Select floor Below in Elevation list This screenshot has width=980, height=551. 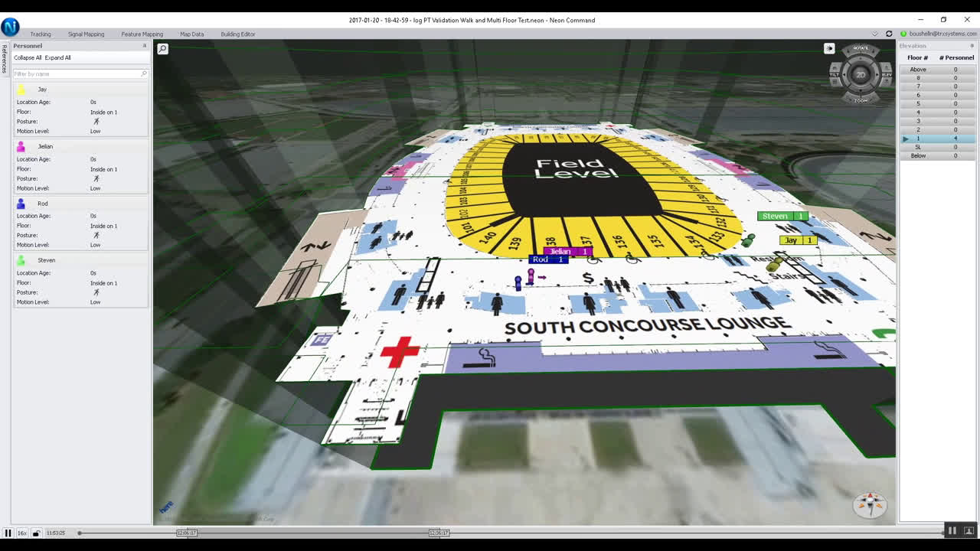pos(937,155)
